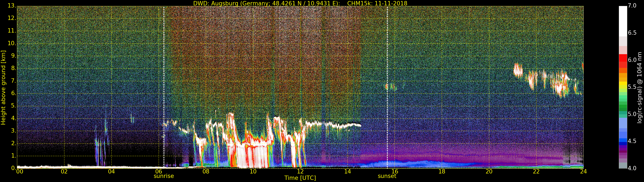Click the CHM15k: 11-11-2018 date text
The image size is (644, 182).
377,3
